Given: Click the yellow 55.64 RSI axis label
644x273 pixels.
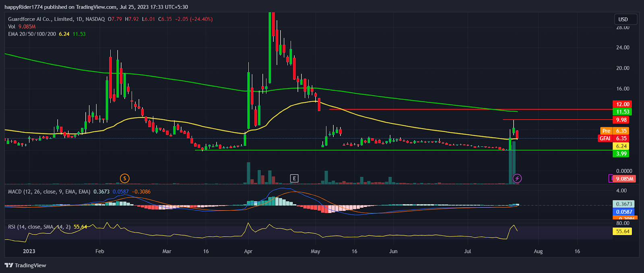Looking at the screenshot, I should pyautogui.click(x=622, y=232).
